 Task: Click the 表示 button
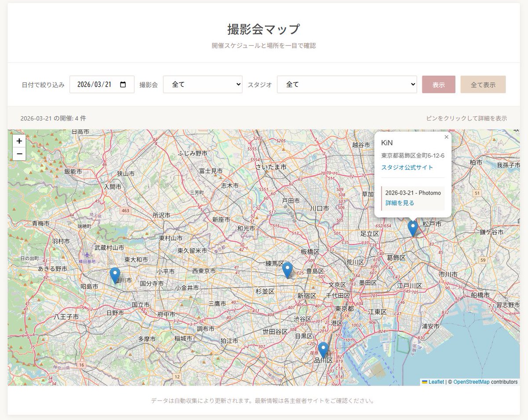[439, 85]
